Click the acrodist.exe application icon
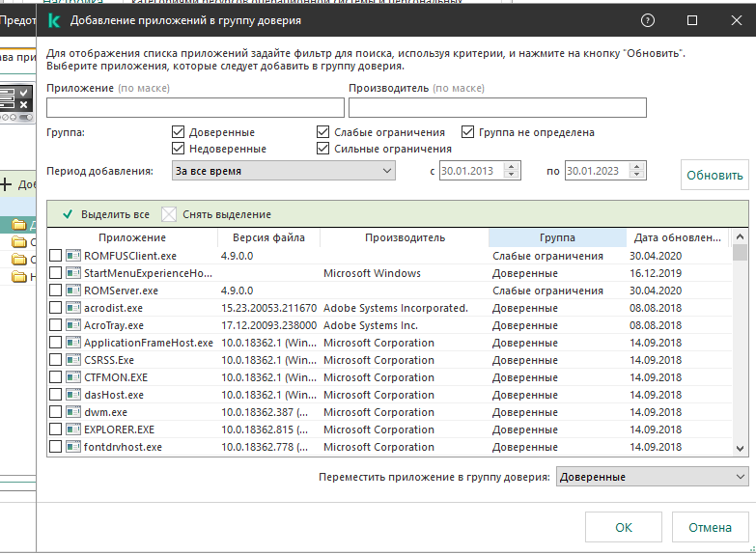The width and height of the screenshot is (756, 554). tap(73, 308)
